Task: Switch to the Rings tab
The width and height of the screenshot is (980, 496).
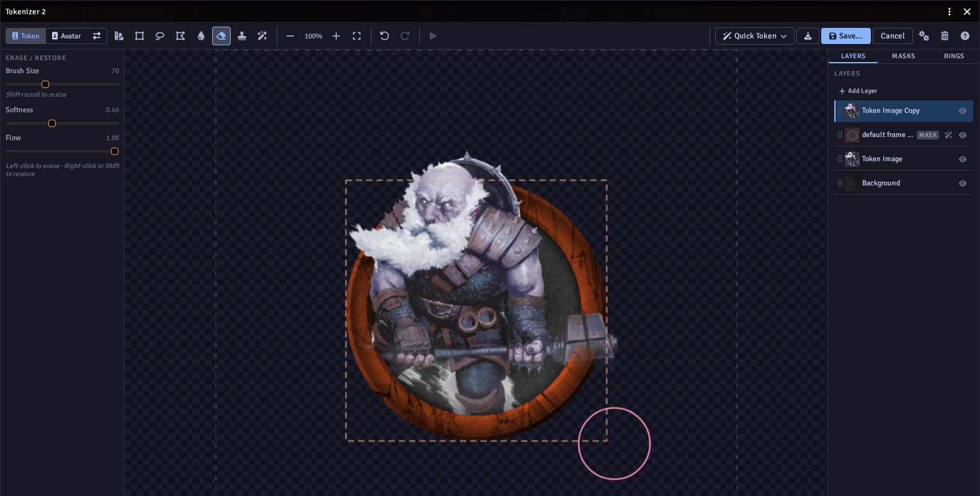Action: pos(954,56)
